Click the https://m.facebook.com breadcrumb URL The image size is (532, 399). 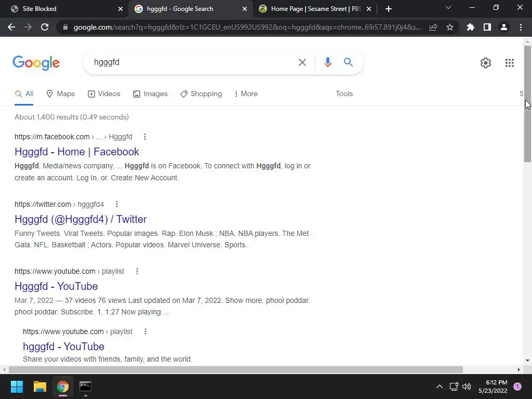click(52, 137)
